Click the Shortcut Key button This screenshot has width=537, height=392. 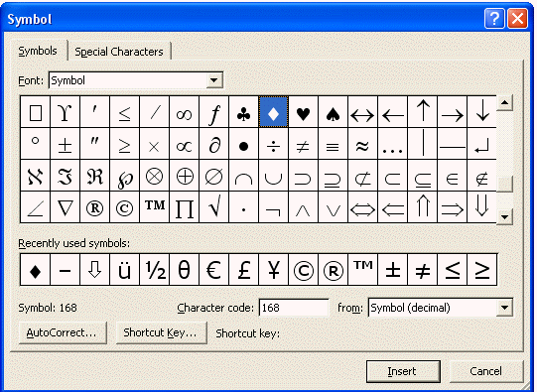[x=161, y=332]
